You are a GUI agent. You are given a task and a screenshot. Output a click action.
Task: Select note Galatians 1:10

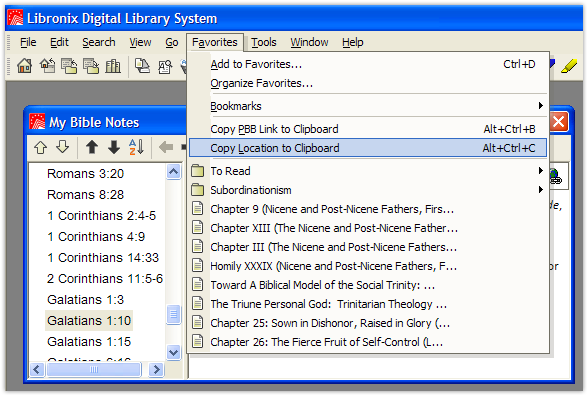point(89,321)
